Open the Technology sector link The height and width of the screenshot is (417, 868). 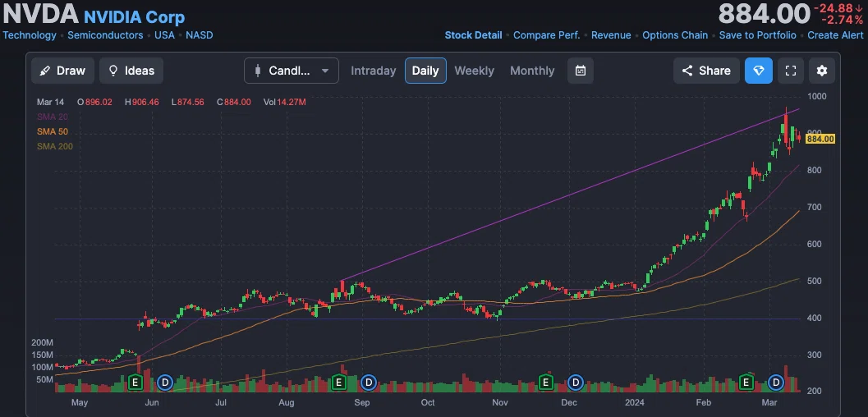coord(30,34)
